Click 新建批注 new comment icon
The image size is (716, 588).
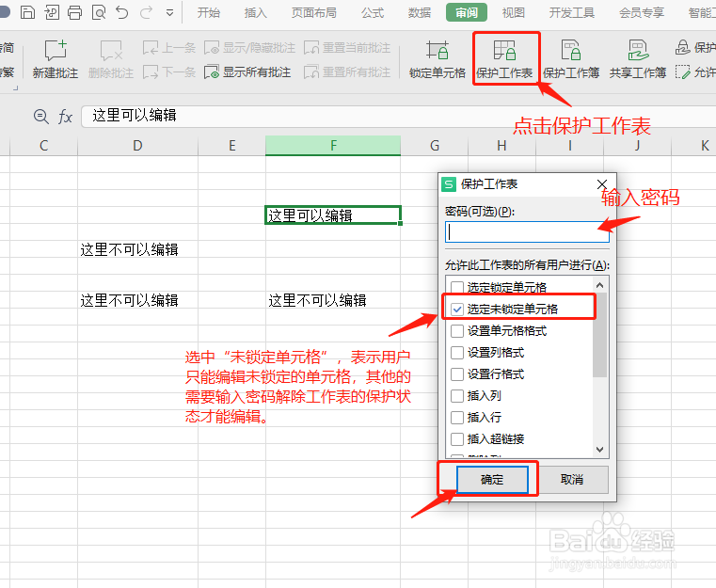pos(56,59)
